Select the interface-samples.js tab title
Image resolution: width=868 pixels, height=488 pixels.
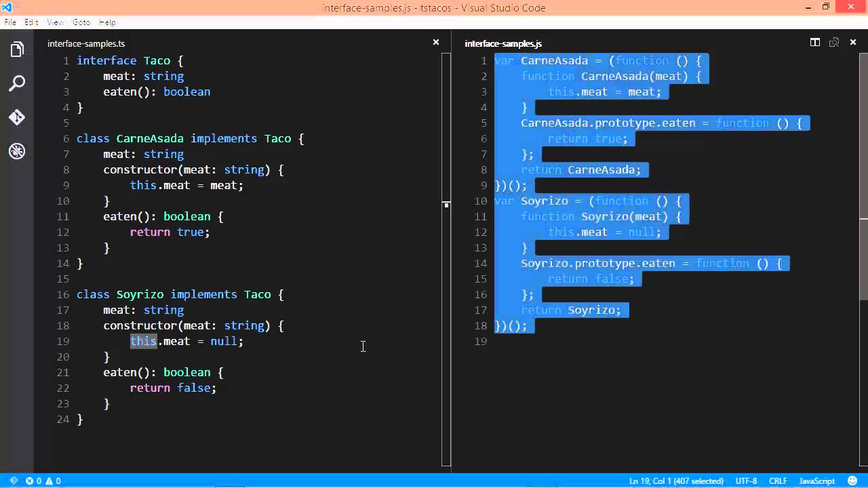pyautogui.click(x=503, y=43)
